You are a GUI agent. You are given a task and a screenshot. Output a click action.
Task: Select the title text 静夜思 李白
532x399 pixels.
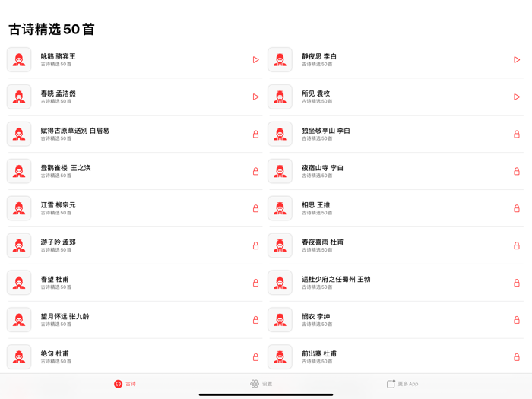(x=319, y=56)
